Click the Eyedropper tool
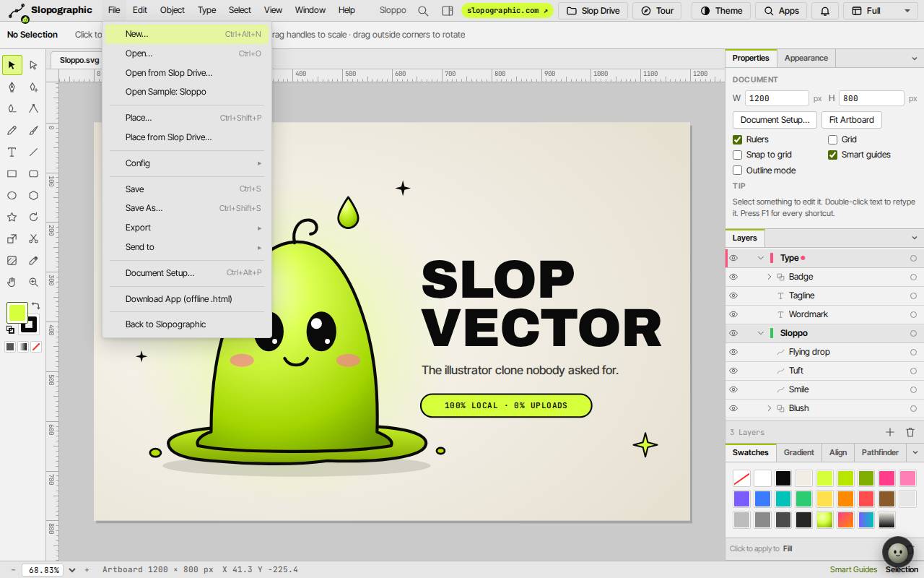Screen dimensions: 924x578 click(x=33, y=260)
